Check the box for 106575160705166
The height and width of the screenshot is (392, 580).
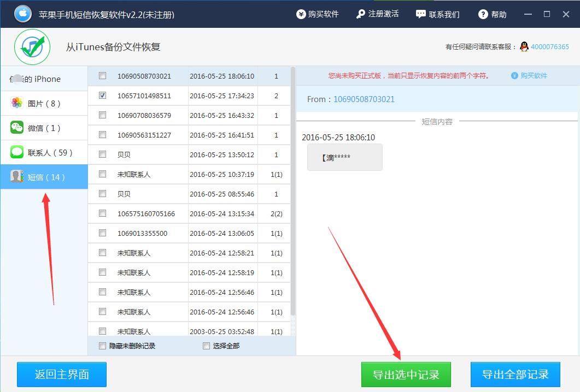click(x=102, y=213)
